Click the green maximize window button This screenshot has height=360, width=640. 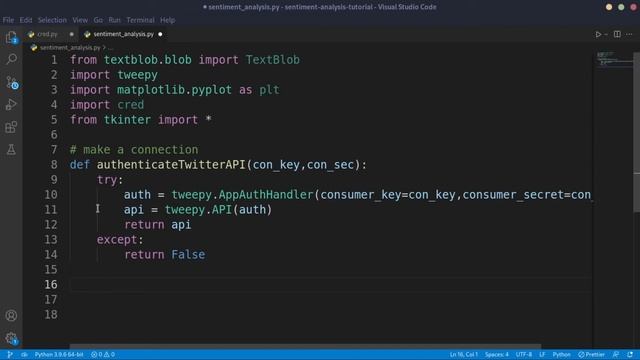[x=621, y=7]
